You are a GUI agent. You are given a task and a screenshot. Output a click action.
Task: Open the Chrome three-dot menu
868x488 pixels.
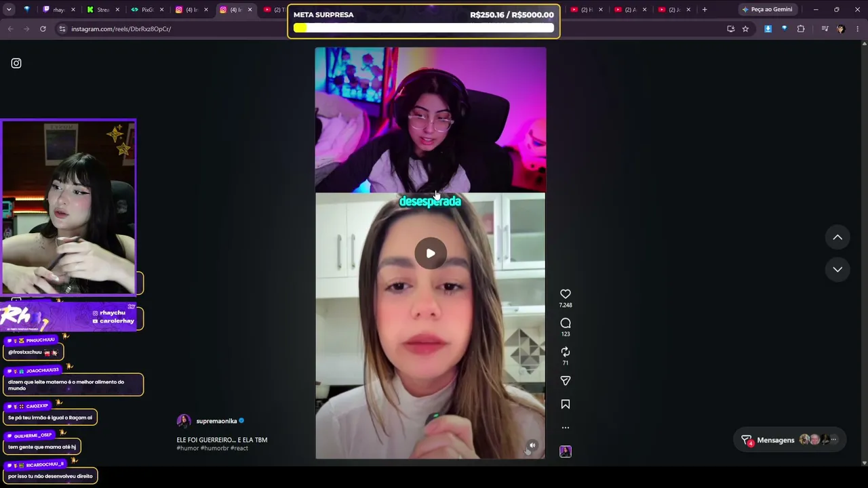pyautogui.click(x=858, y=29)
